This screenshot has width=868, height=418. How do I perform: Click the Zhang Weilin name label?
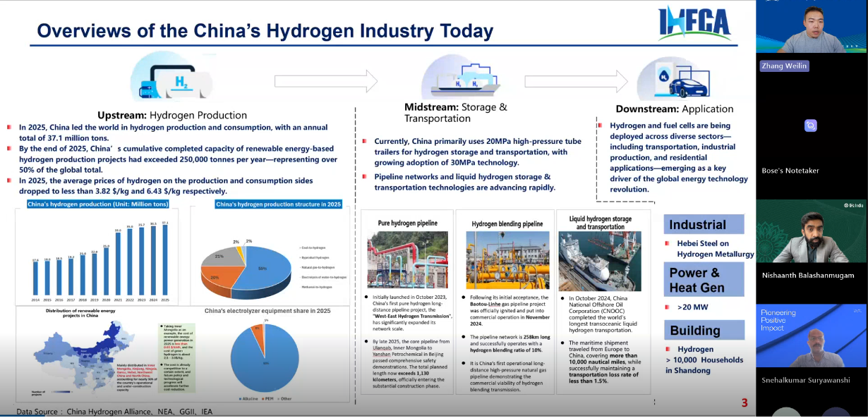pos(784,66)
